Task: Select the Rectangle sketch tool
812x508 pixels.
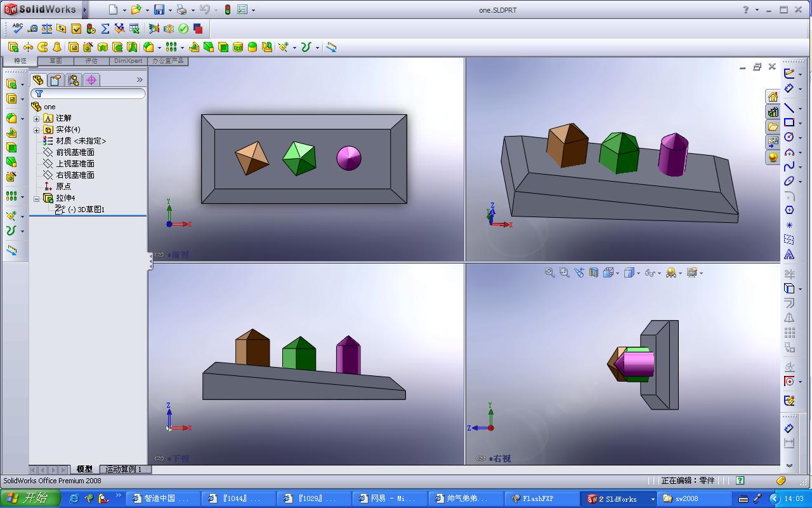Action: coord(789,123)
